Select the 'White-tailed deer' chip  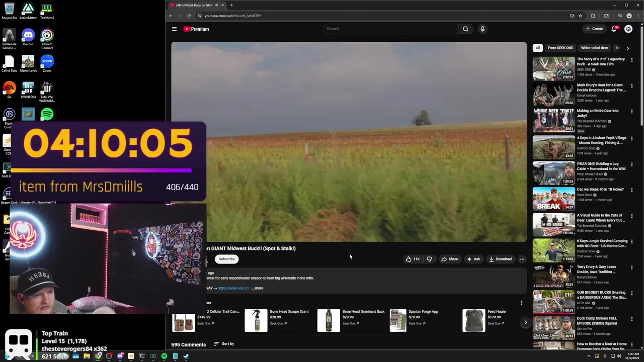pos(595,48)
